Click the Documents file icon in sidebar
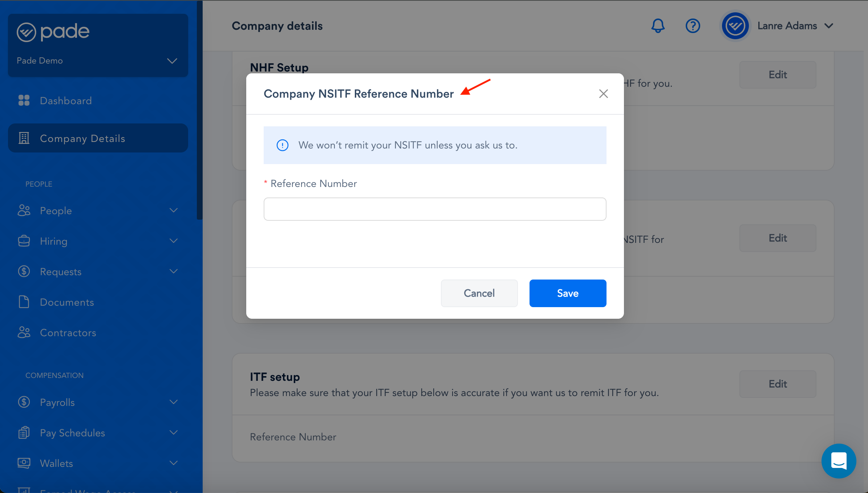Image resolution: width=868 pixels, height=493 pixels. pyautogui.click(x=24, y=302)
